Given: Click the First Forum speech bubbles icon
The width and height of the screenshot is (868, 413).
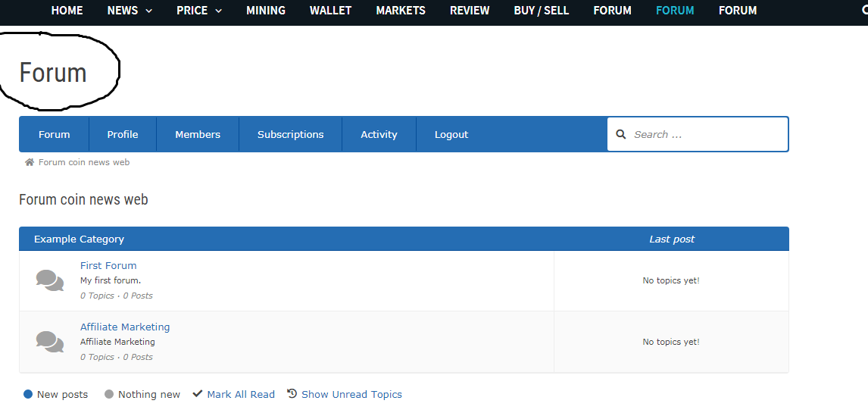Looking at the screenshot, I should [50, 280].
